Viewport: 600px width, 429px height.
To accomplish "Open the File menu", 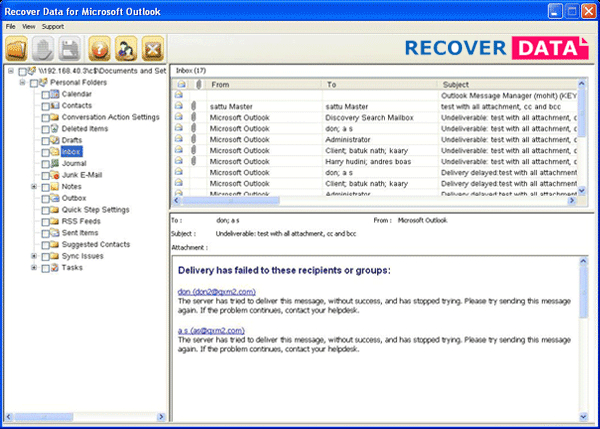I will [11, 26].
